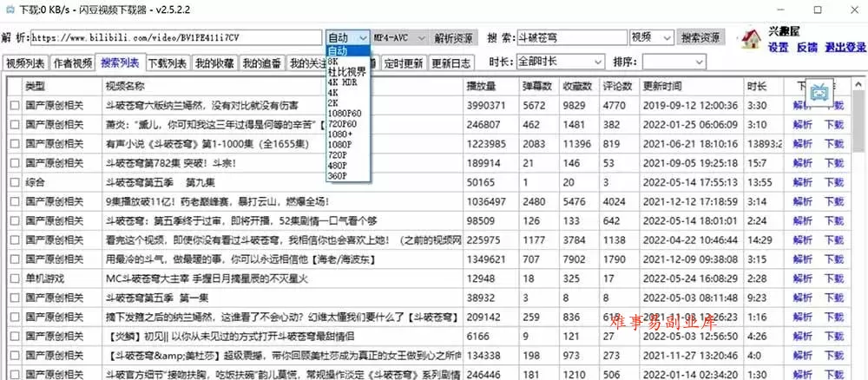
Task: Choose 8K from quality list
Action: 348,60
